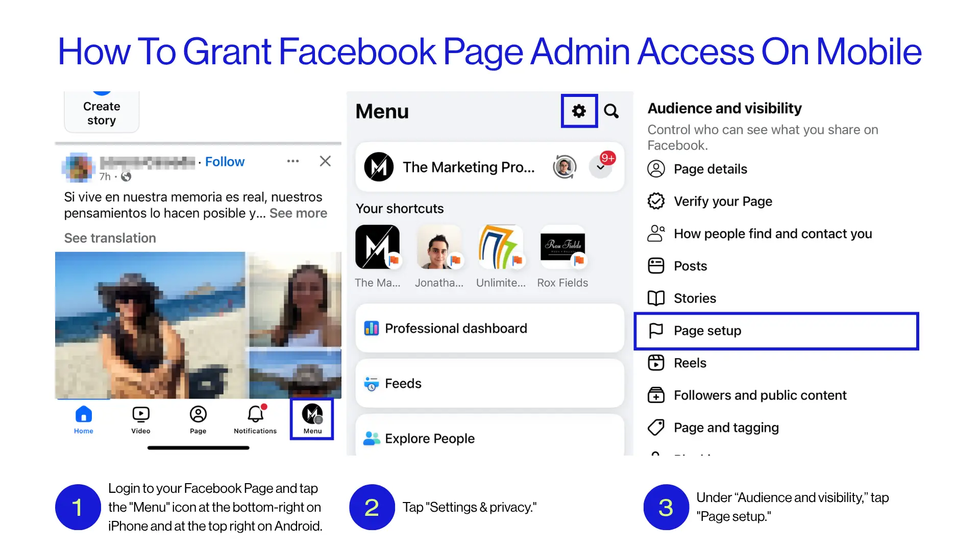Open Stories setting
Screen dimensions: 980x551
pos(776,298)
